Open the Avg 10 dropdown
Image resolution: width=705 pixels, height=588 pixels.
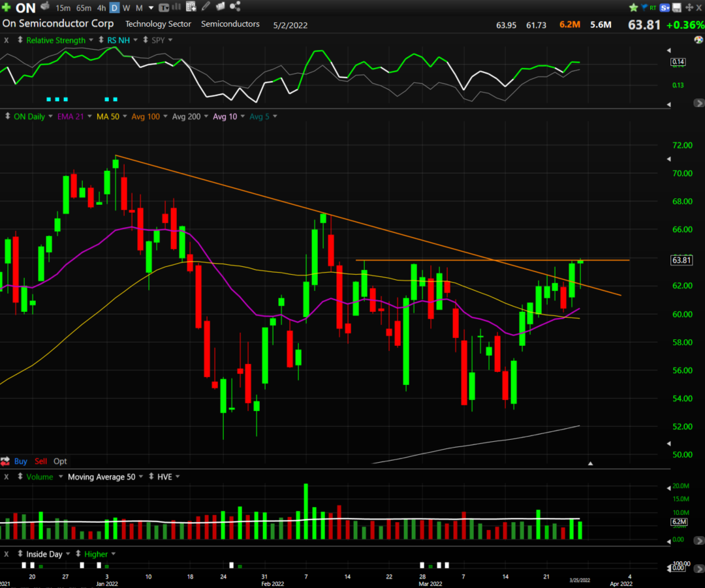[242, 116]
